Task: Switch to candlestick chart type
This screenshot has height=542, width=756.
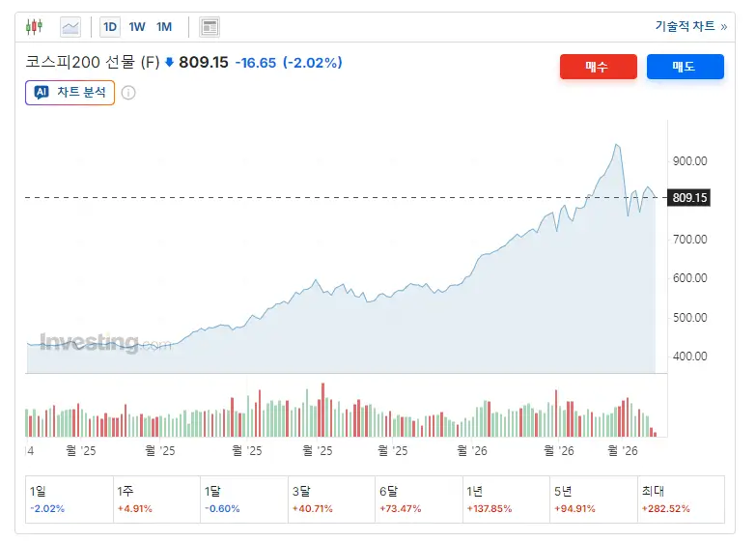Action: coord(35,27)
